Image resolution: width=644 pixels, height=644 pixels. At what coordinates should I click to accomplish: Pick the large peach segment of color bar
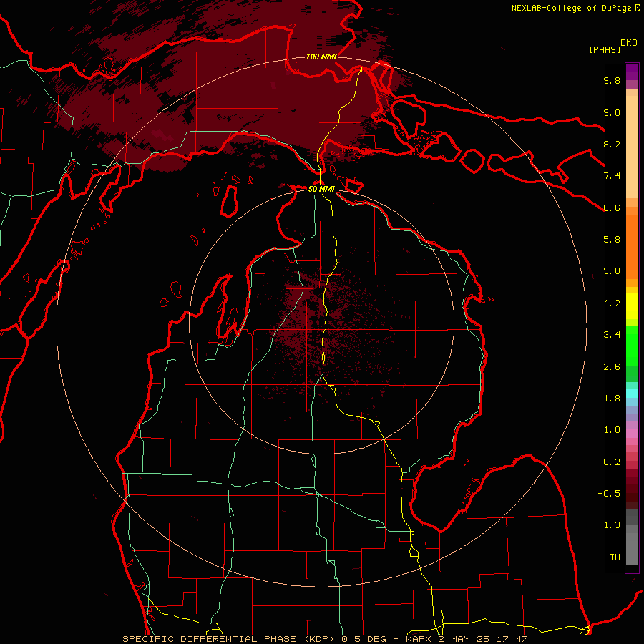tap(632, 147)
